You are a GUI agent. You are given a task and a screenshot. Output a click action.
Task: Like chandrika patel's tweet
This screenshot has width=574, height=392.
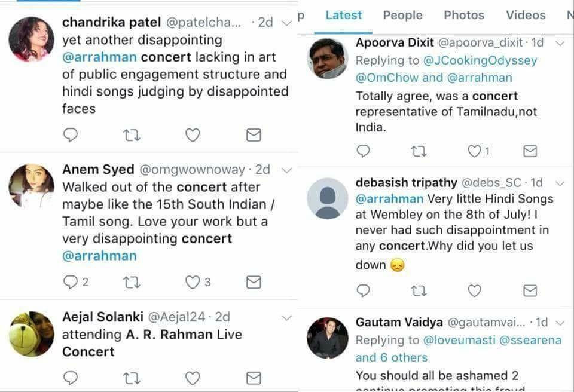pyautogui.click(x=193, y=135)
